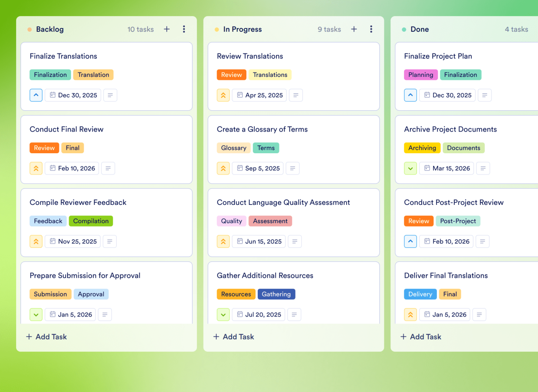This screenshot has height=392, width=538.
Task: Click the Planning tag on Finalize Project Plan
Action: pos(420,75)
